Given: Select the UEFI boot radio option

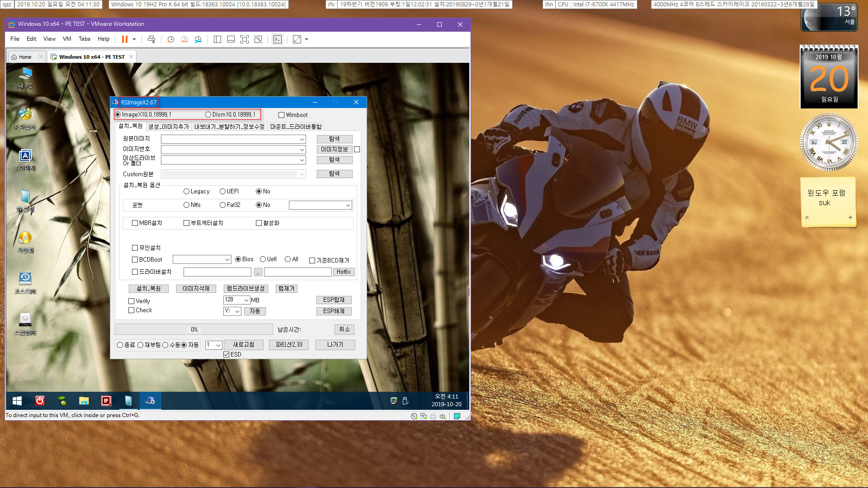Looking at the screenshot, I should 222,192.
